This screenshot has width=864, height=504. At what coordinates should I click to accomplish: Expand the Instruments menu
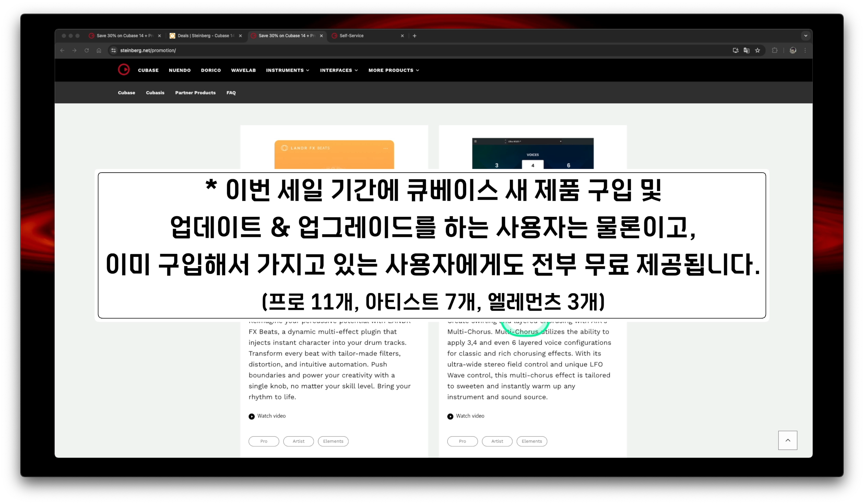tap(287, 70)
